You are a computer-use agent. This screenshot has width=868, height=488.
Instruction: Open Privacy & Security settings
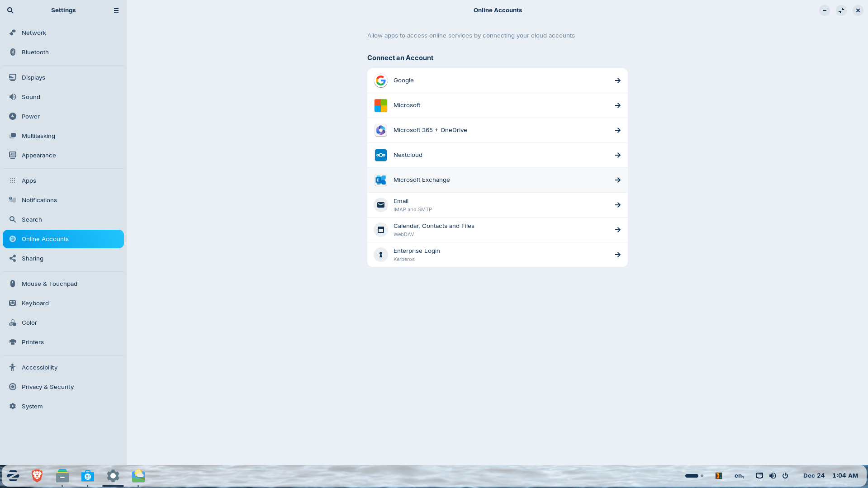[x=48, y=387]
